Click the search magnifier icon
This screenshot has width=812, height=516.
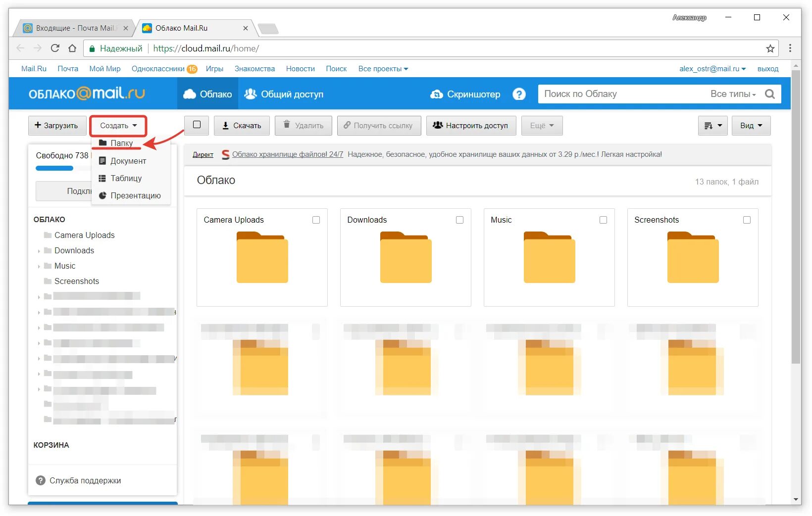770,94
